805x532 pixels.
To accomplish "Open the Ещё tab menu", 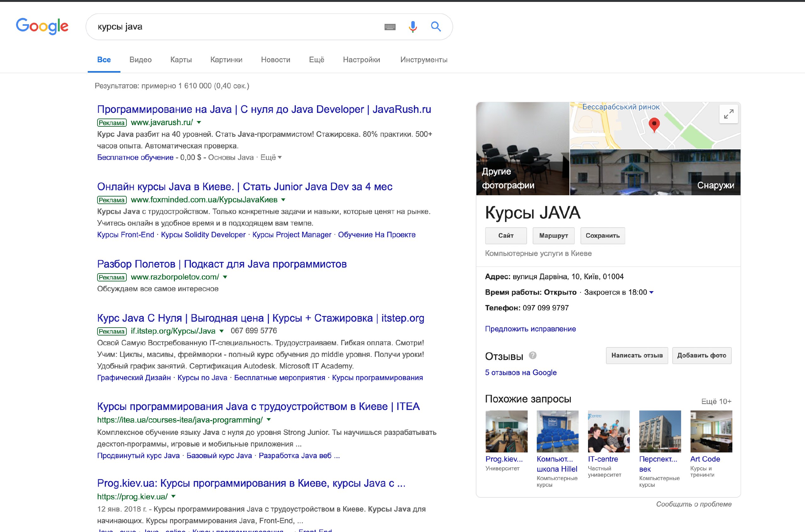I will tap(317, 60).
